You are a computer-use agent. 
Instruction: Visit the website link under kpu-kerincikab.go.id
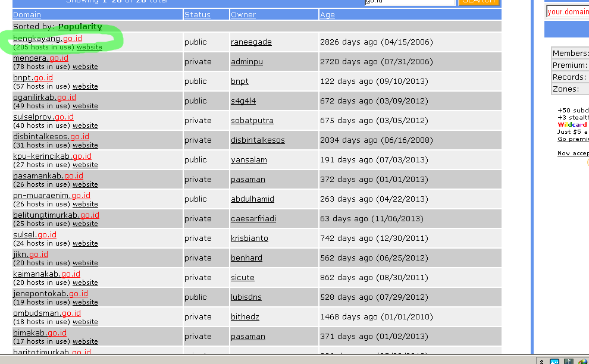pos(85,165)
